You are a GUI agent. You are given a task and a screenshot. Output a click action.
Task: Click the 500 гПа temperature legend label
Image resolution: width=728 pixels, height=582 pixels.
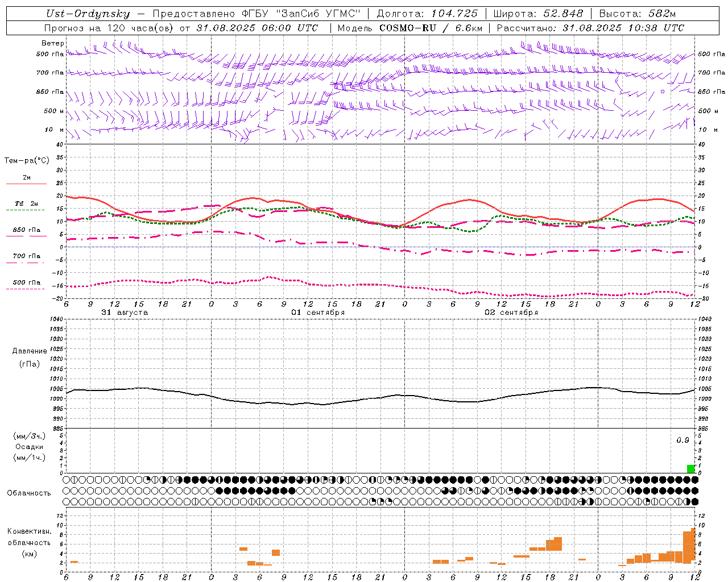(x=26, y=282)
